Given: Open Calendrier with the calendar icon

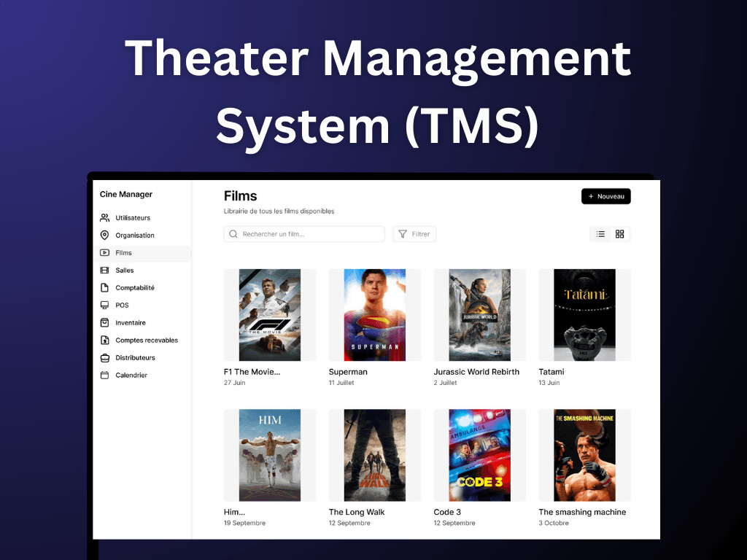Looking at the screenshot, I should (x=105, y=375).
